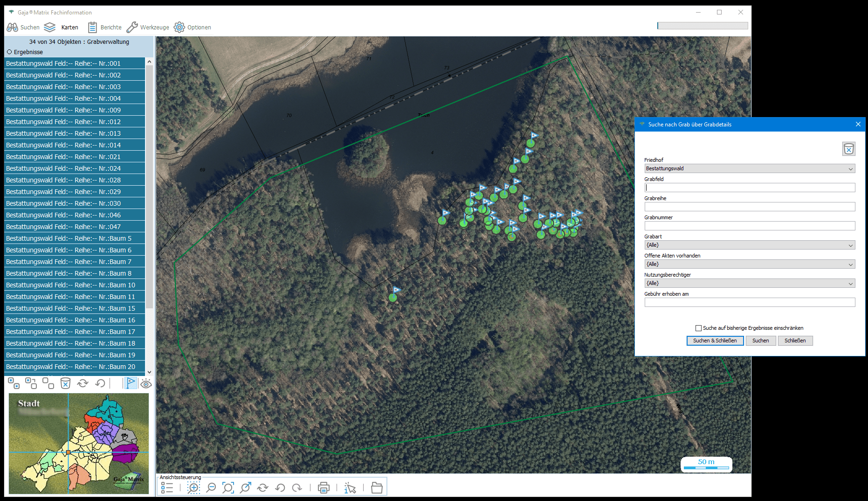Click the 'Suchen & Schließen' button
The width and height of the screenshot is (868, 501).
(x=715, y=341)
